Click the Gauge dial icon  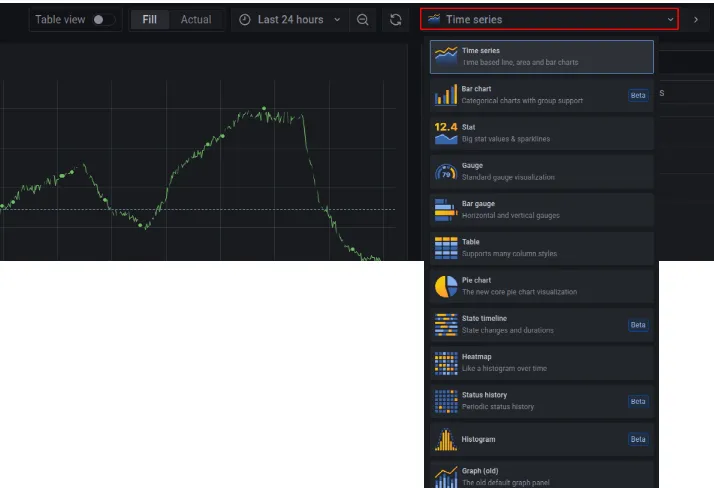(x=446, y=172)
